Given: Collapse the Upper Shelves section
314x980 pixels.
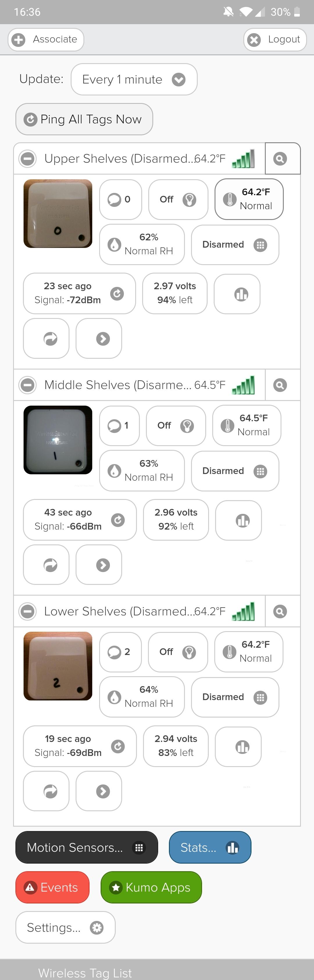Looking at the screenshot, I should (28, 159).
